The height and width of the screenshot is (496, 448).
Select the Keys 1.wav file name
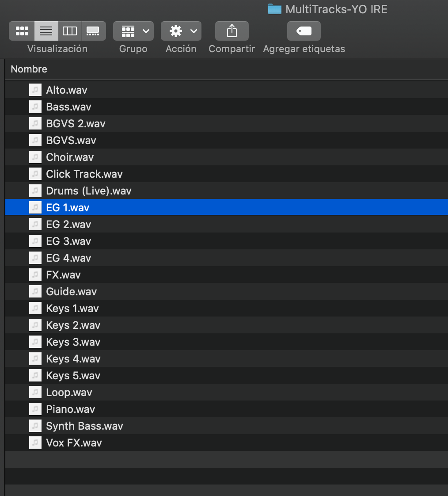(x=72, y=309)
